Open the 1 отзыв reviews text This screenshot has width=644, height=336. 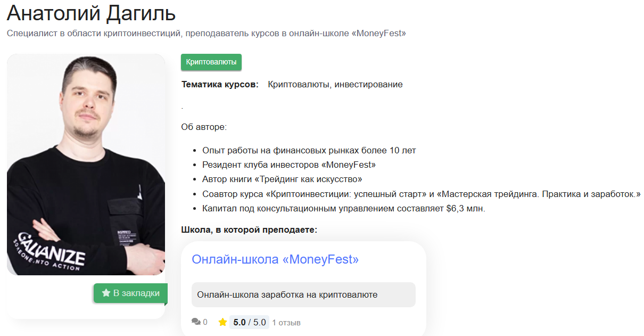pos(286,323)
